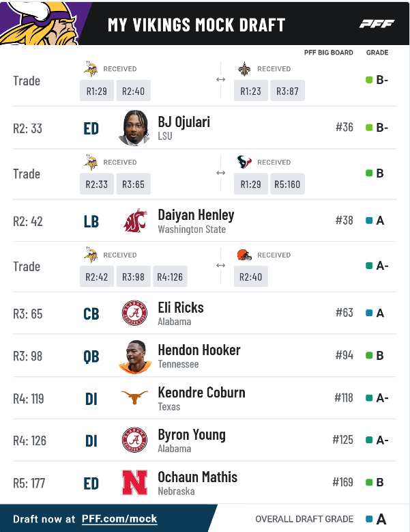410x532 pixels.
Task: Open the PFF.com/mock link
Action: point(119,519)
